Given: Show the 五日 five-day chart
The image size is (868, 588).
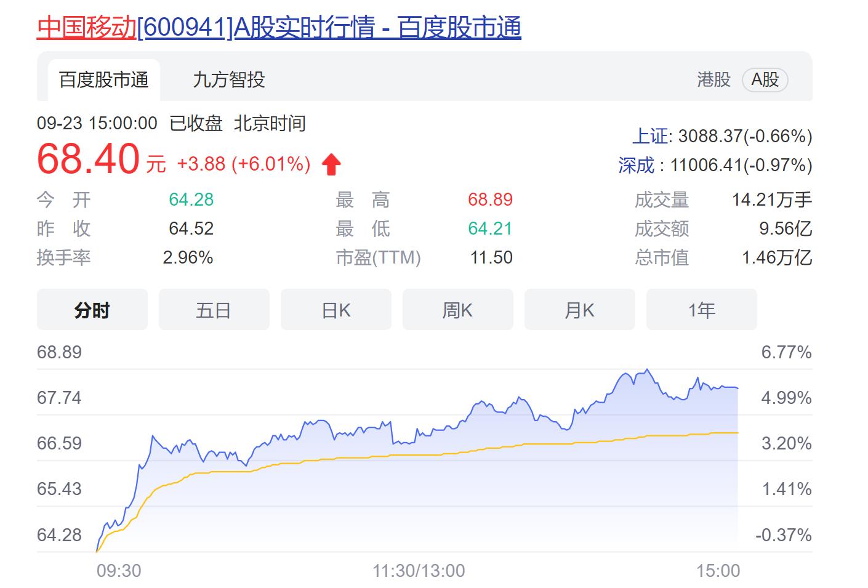Looking at the screenshot, I should [x=214, y=310].
